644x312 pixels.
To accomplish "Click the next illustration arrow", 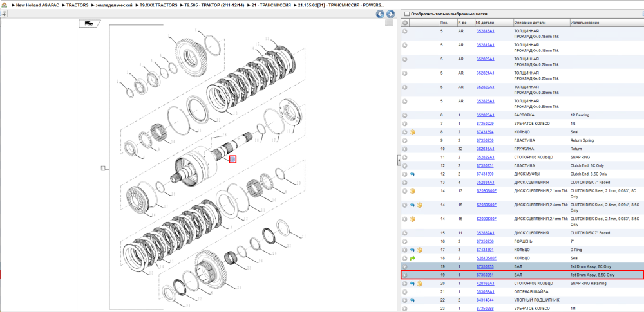I will coord(390,14).
